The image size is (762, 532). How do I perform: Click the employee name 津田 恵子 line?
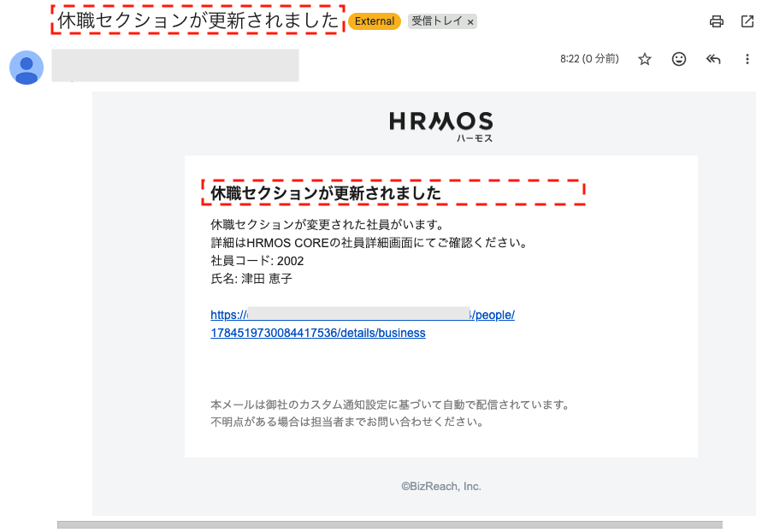(251, 279)
